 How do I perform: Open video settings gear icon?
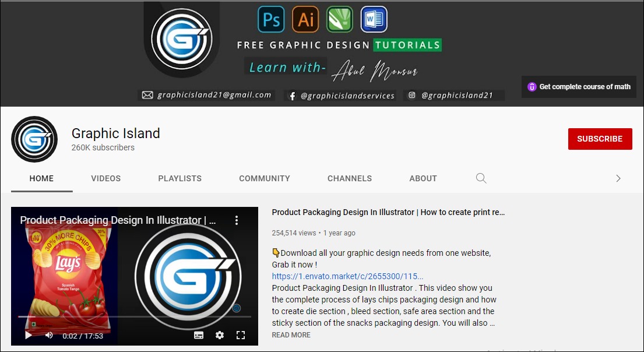click(x=220, y=335)
